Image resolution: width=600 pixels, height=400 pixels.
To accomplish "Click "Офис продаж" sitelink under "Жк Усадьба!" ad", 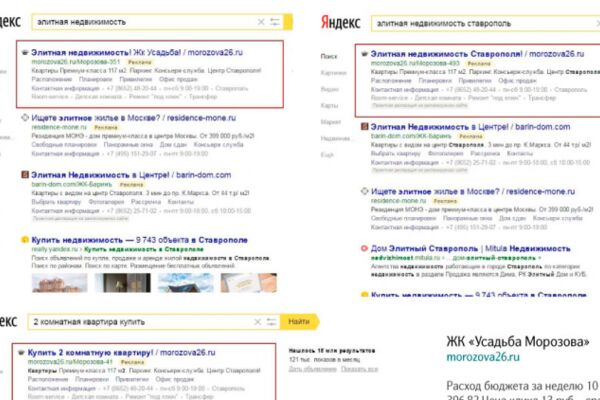I will pyautogui.click(x=178, y=79).
